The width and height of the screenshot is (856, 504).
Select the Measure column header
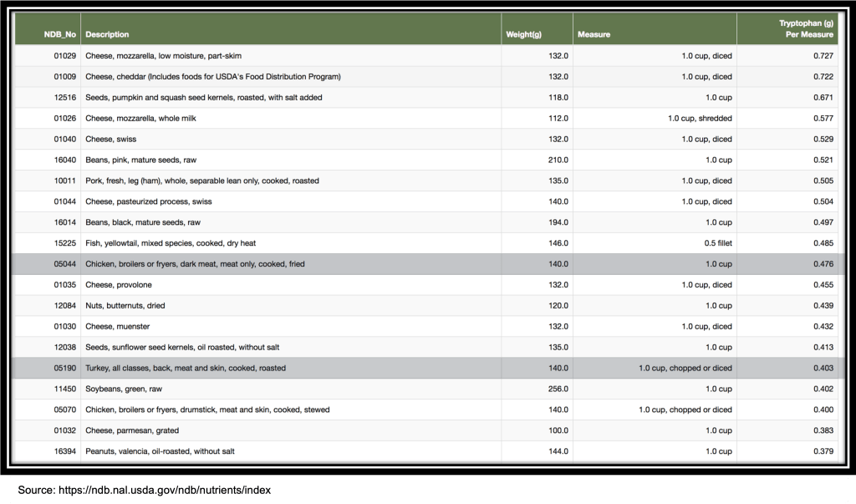tap(594, 34)
